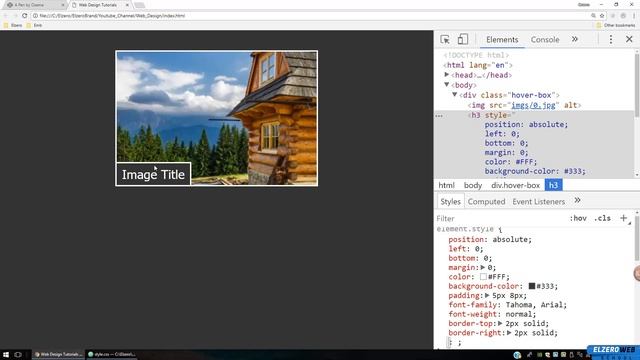Open the Computed pane tab
The image size is (640, 360).
pos(487,202)
